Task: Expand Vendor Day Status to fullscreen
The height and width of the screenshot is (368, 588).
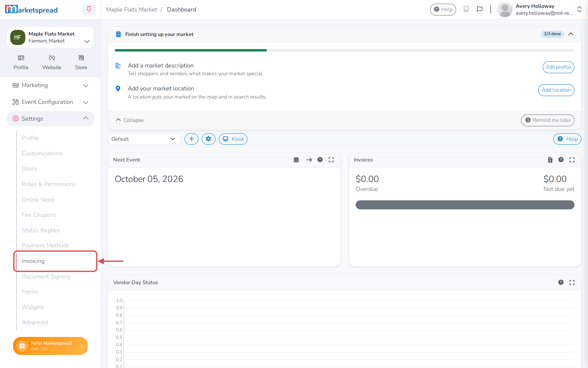Action: [572, 282]
